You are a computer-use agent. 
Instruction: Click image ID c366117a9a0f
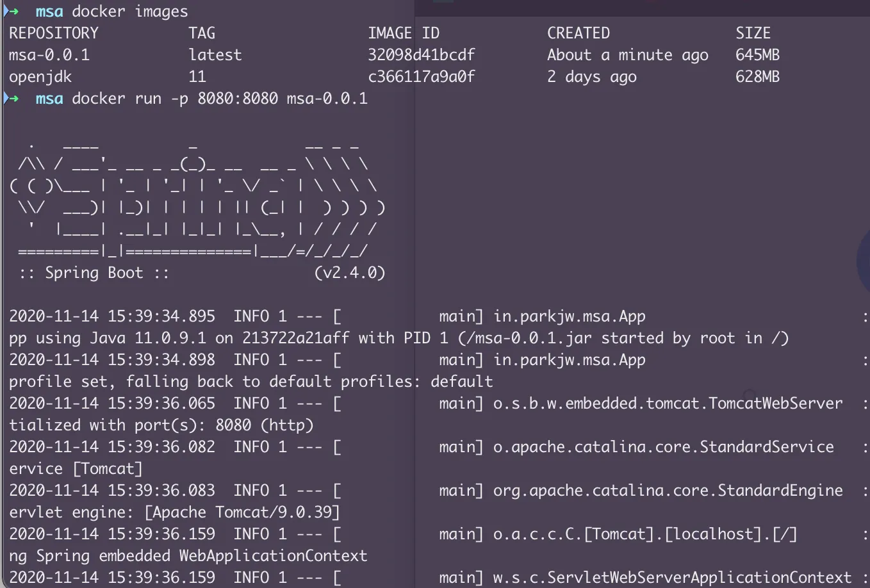[x=422, y=77]
